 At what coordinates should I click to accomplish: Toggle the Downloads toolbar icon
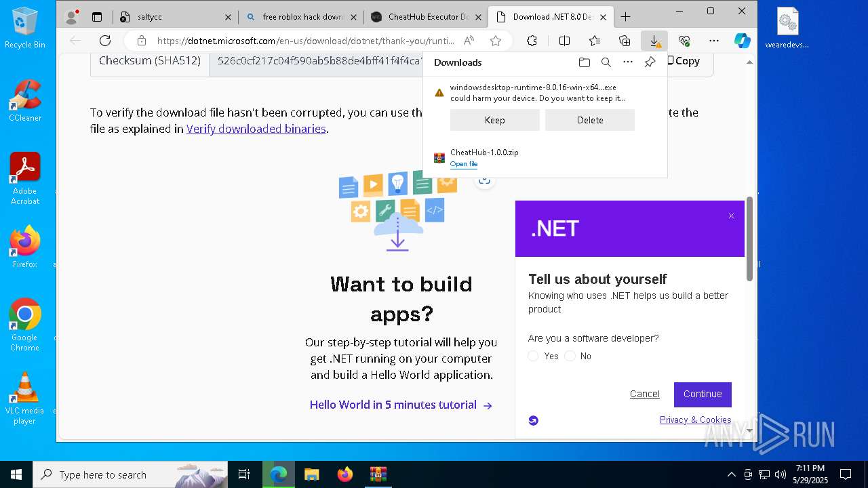tap(654, 41)
